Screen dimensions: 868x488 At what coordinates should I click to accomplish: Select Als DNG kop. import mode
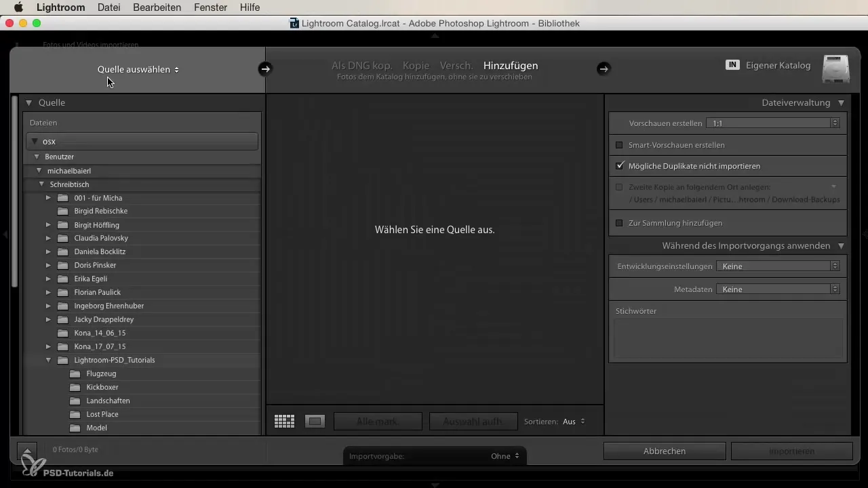[362, 66]
